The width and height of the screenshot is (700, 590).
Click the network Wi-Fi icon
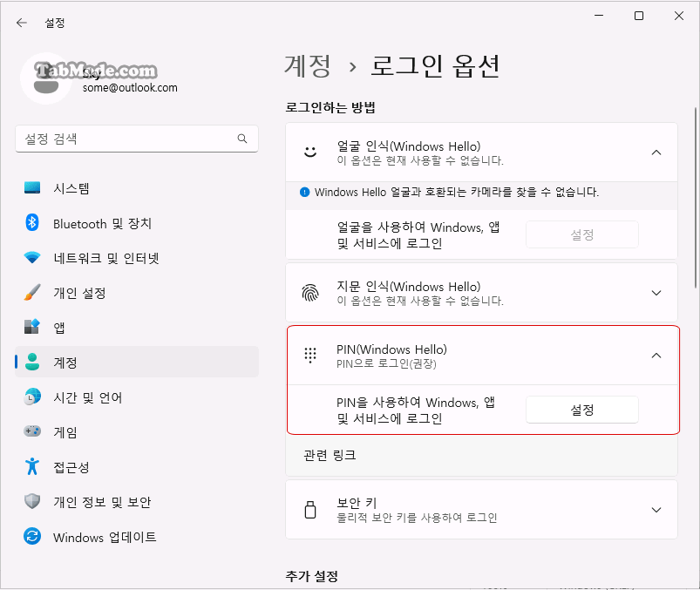tap(32, 257)
